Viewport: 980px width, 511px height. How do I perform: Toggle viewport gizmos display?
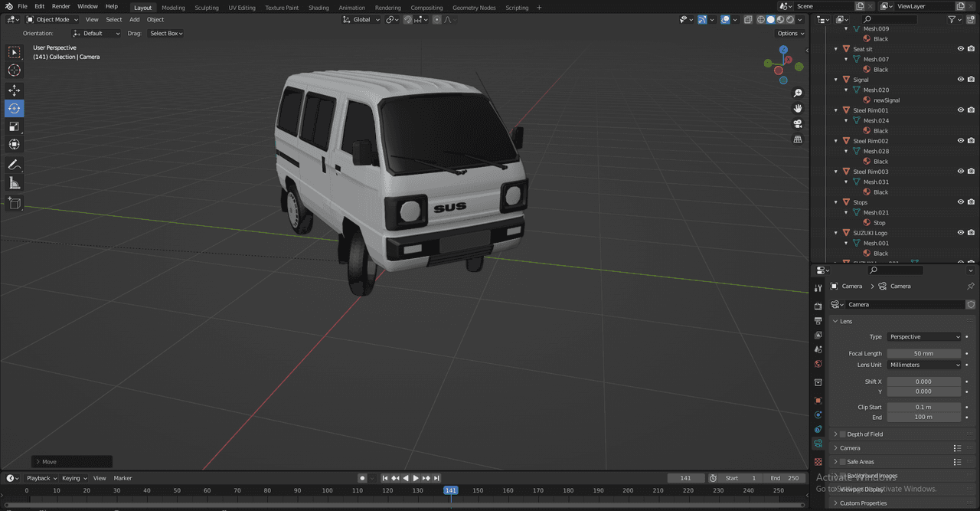pyautogui.click(x=702, y=19)
